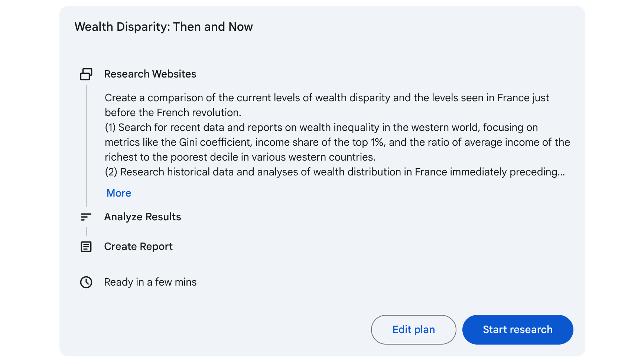Click the long vertical line under Research Websites

tap(87, 145)
